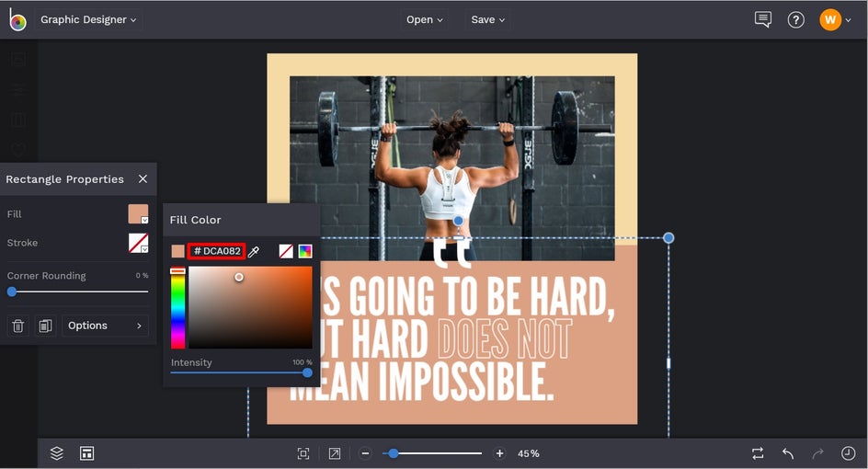Open the history clock icon
This screenshot has width=868, height=469.
(x=848, y=453)
